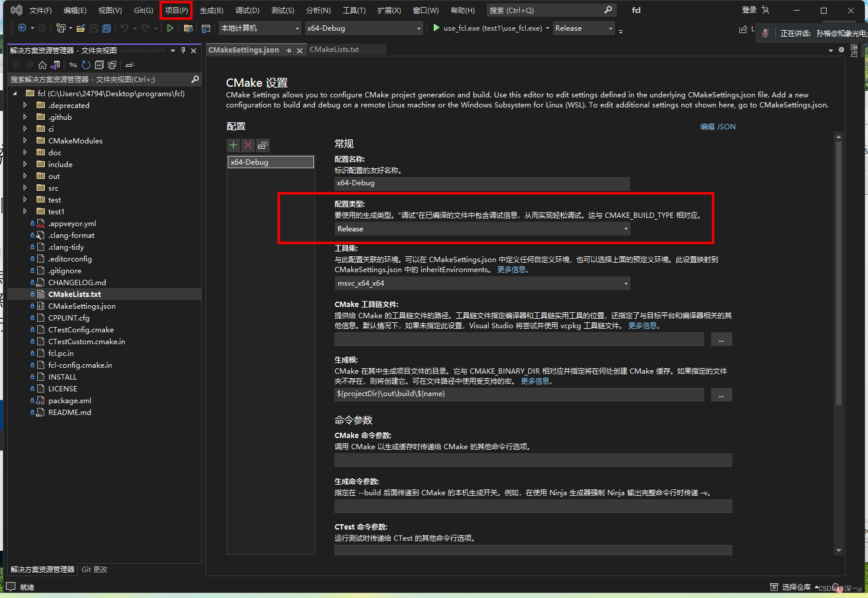Click the Collapse All icon in Solution Explorer
The height and width of the screenshot is (598, 868).
tap(100, 65)
